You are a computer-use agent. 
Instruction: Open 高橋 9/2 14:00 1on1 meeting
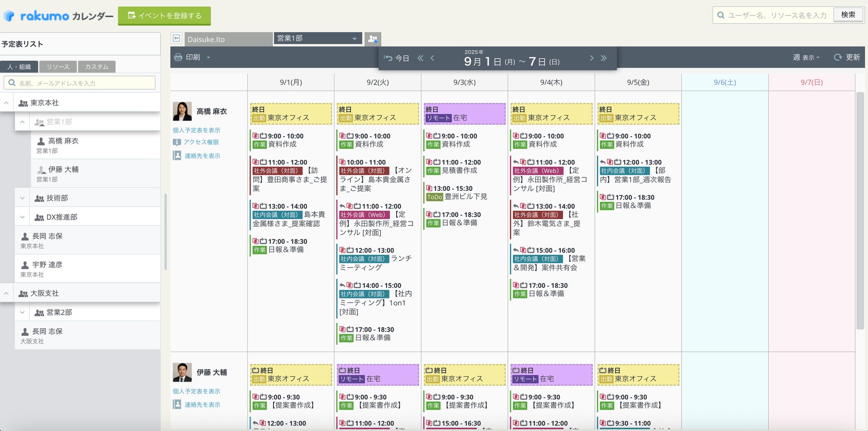point(377,298)
